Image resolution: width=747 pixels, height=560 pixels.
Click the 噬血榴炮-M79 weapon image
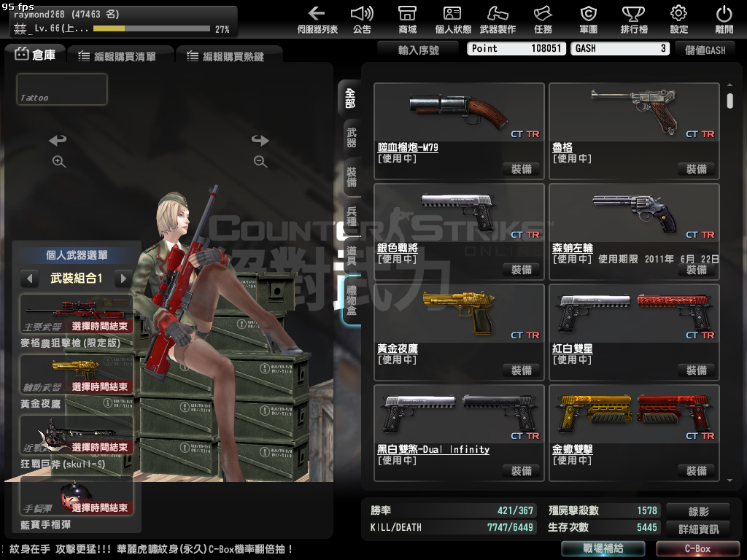[459, 112]
